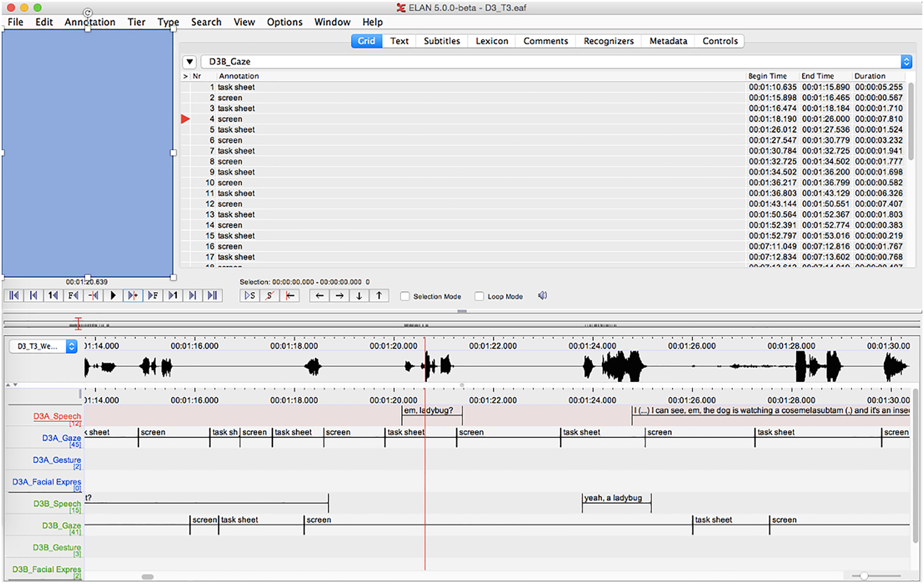The width and height of the screenshot is (924, 584).
Task: Switch to the Subtitles tab
Action: coord(442,41)
